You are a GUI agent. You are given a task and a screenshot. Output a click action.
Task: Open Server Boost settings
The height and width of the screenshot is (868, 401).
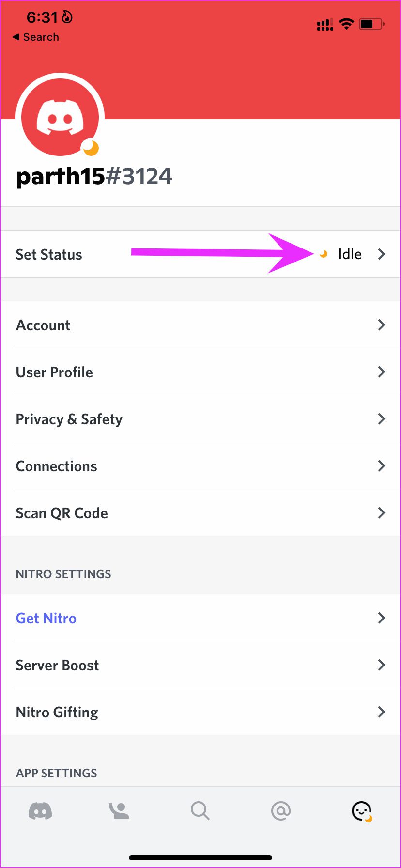(58, 665)
